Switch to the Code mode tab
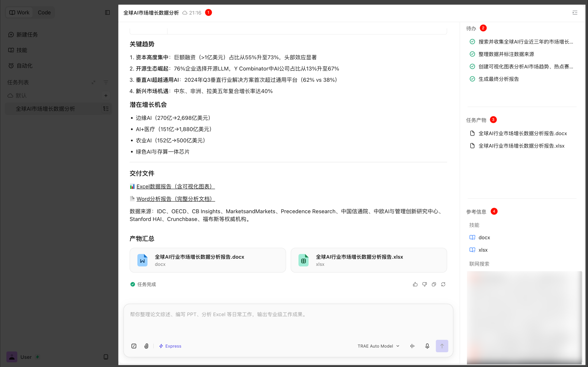Screen dimensions: 588x367 click(x=44, y=12)
